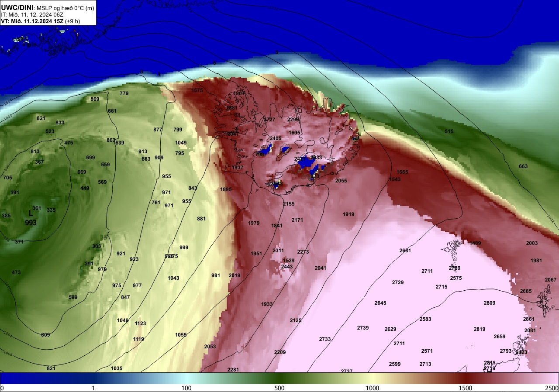Click the 1841 height value
The width and height of the screenshot is (559, 392).
(277, 226)
